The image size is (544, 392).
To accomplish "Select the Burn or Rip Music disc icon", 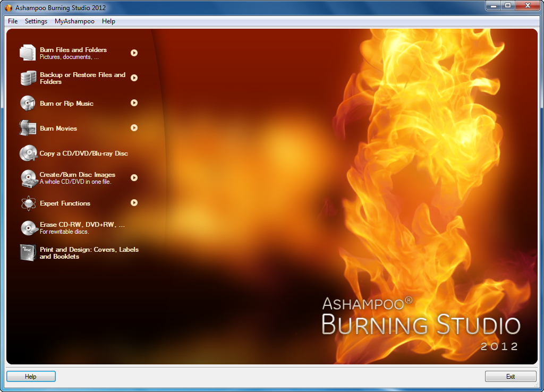I will click(x=28, y=103).
